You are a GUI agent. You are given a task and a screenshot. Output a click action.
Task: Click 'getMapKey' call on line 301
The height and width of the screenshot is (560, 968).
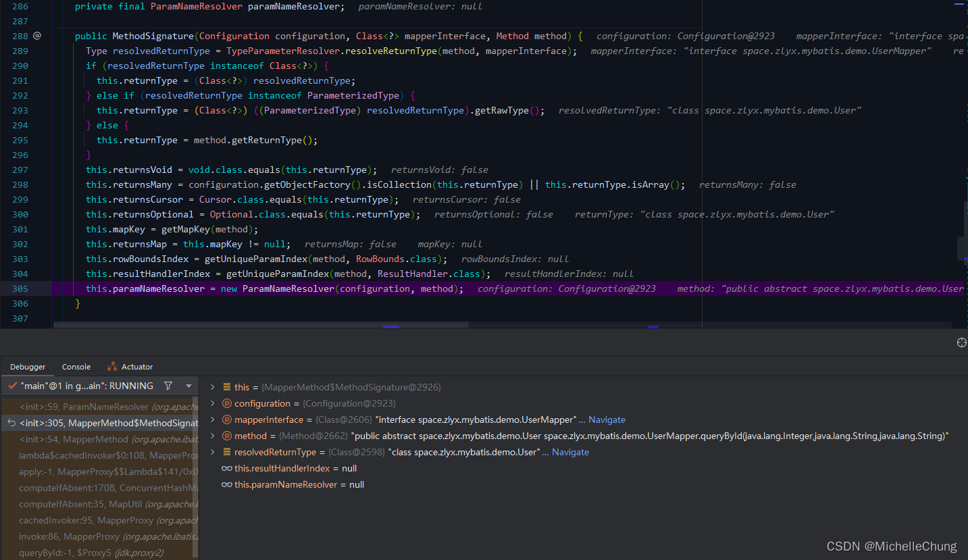(186, 229)
